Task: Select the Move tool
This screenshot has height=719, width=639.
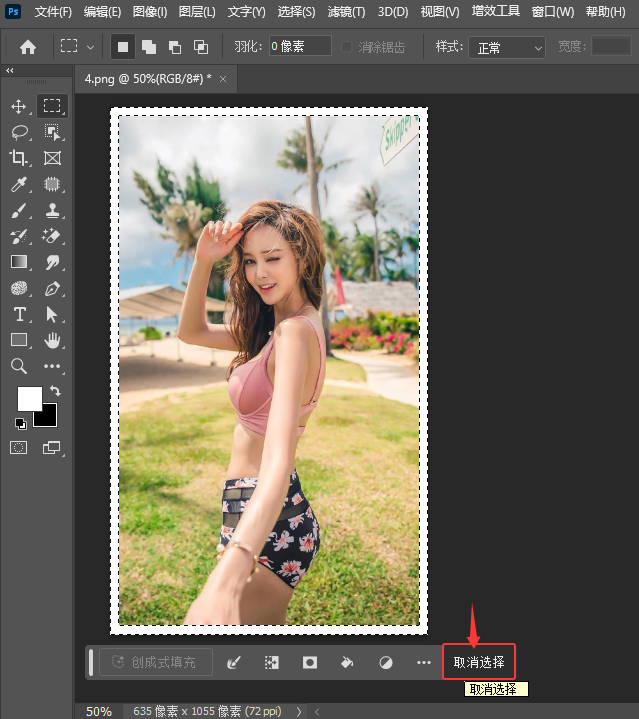Action: pos(18,106)
